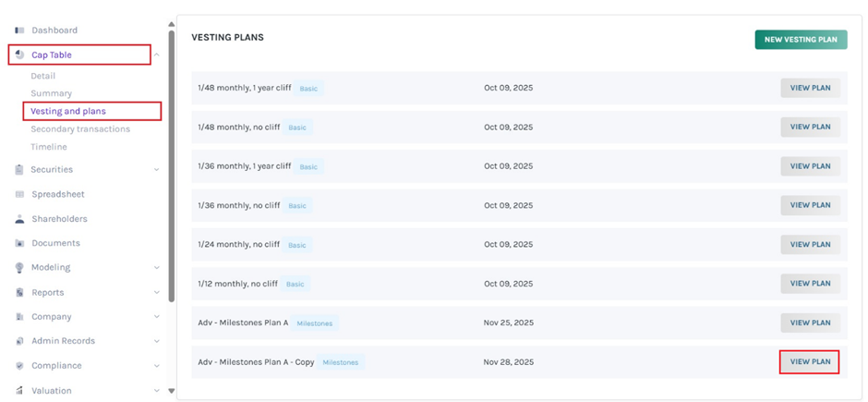Select Vesting and plans submenu item
868x402 pixels.
point(68,111)
